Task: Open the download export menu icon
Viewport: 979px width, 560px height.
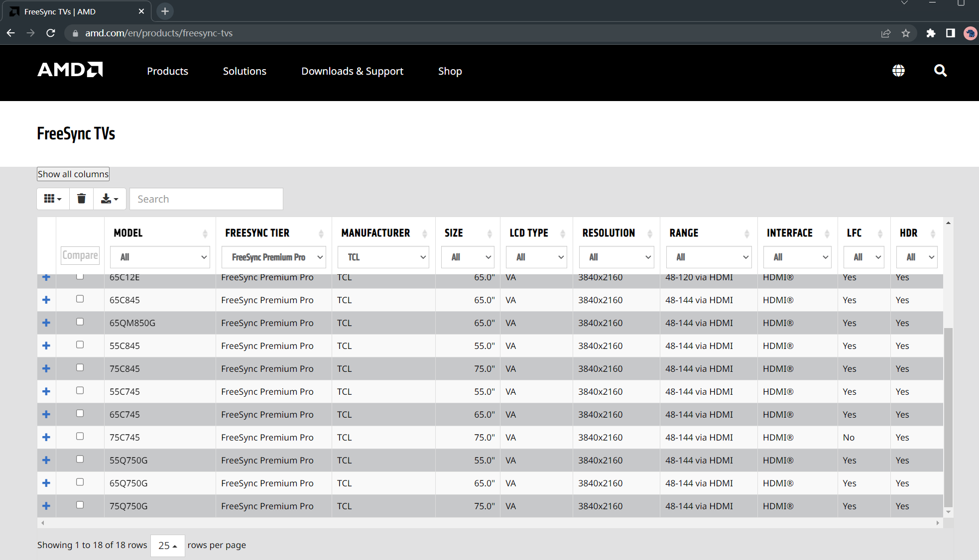Action: pos(109,199)
